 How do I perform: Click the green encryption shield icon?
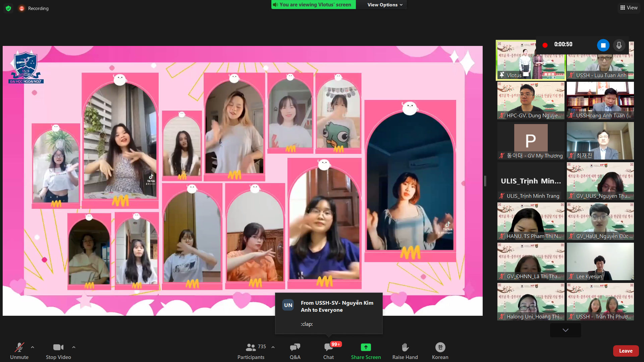(x=8, y=8)
